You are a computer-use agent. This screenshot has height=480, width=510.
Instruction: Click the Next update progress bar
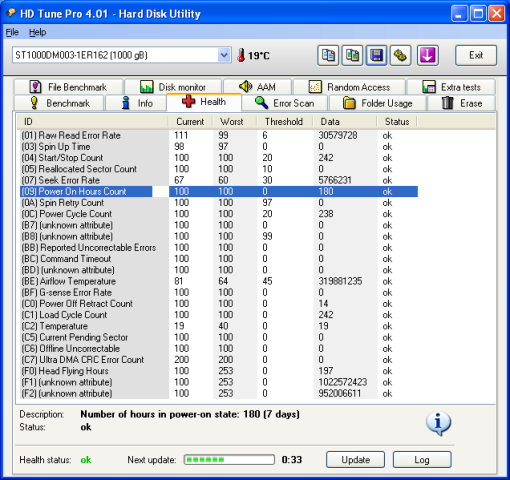point(229,460)
